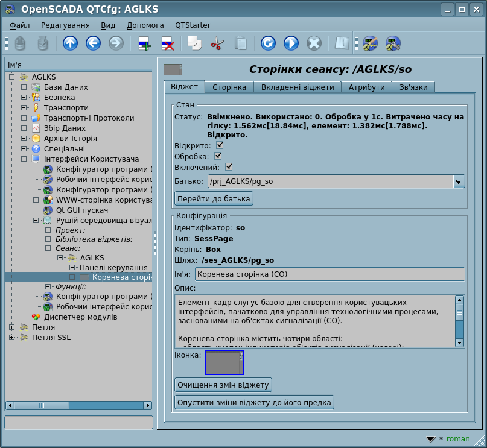
Task: Open the QTStarter menu
Action: [x=193, y=25]
